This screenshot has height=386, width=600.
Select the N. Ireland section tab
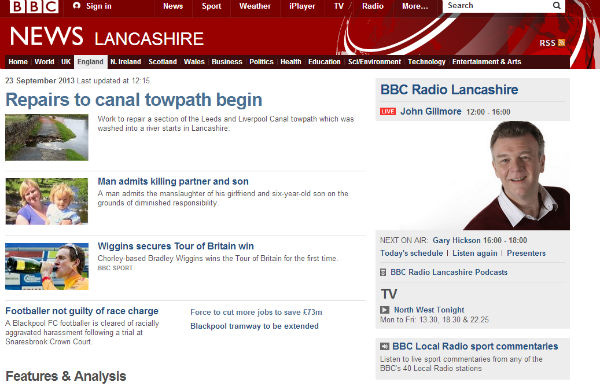126,62
